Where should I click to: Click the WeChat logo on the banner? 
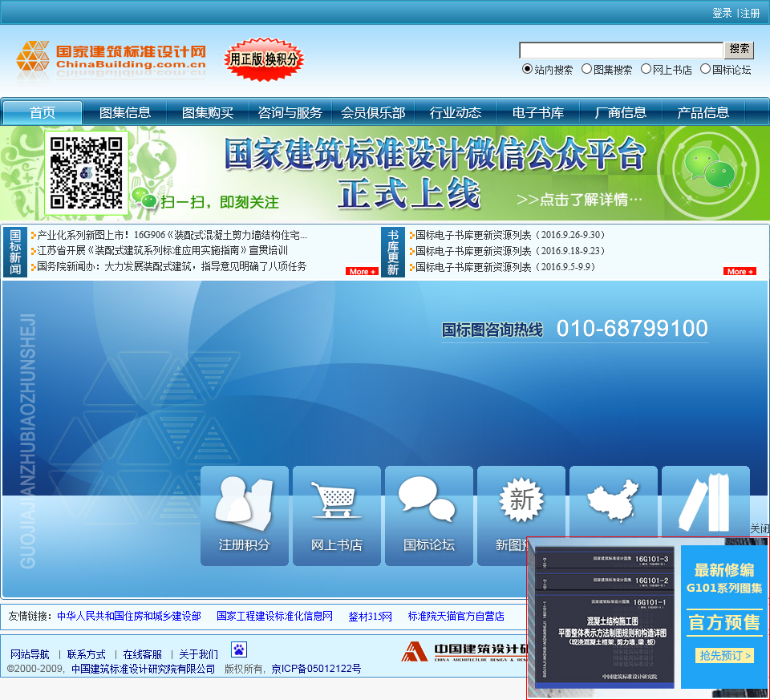tap(710, 169)
